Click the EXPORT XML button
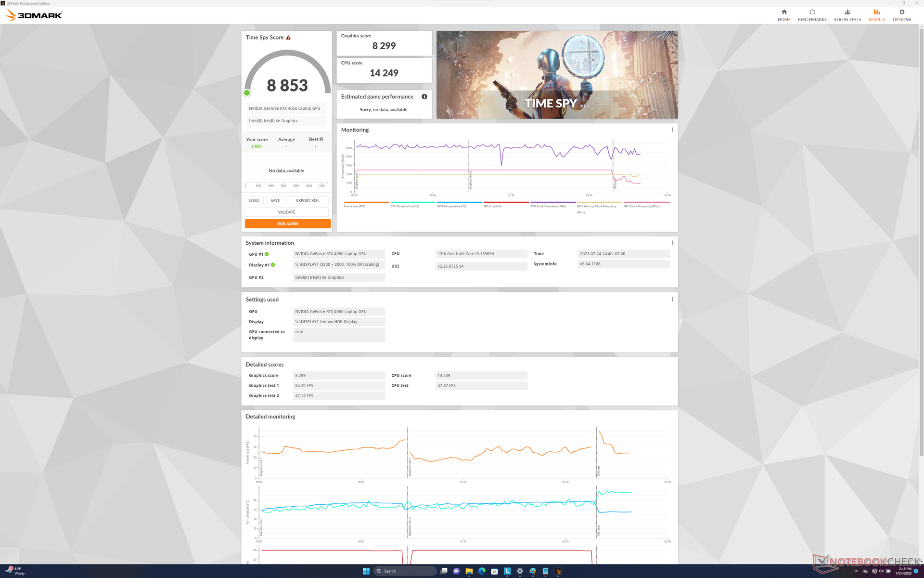 tap(308, 201)
